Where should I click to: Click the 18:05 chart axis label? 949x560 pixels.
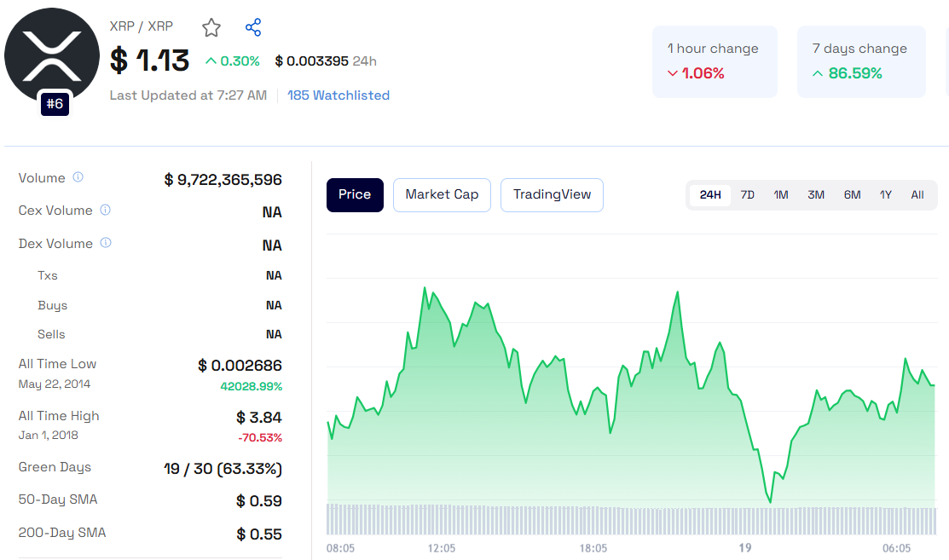(x=593, y=549)
